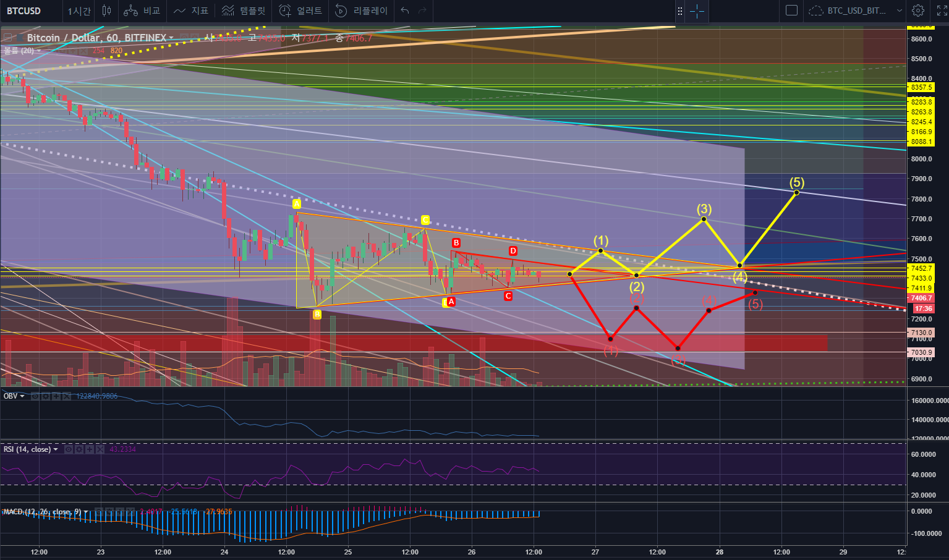Click the 지표 label in the toolbar
Screen dimensions: 949x560
[200, 11]
